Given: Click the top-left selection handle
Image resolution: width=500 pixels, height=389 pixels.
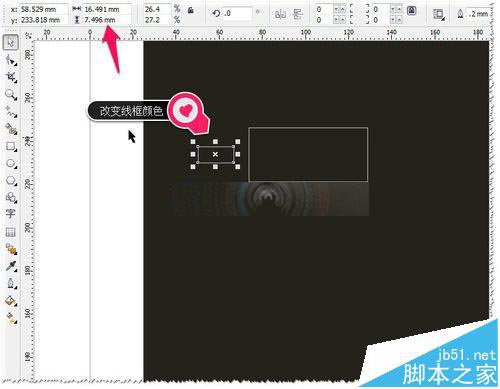Looking at the screenshot, I should [193, 142].
